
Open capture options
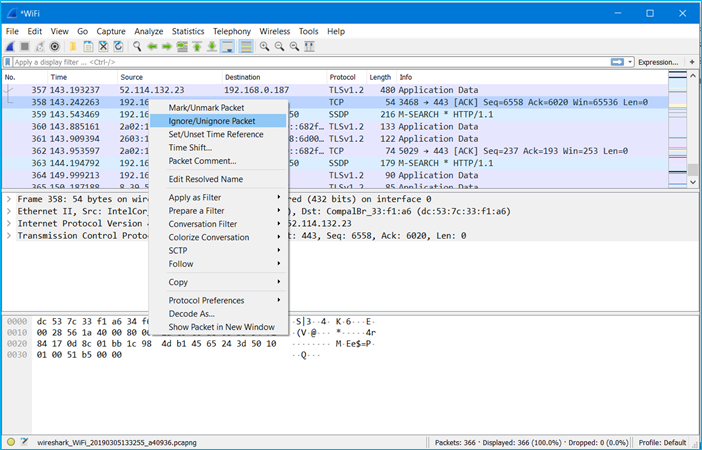55,47
